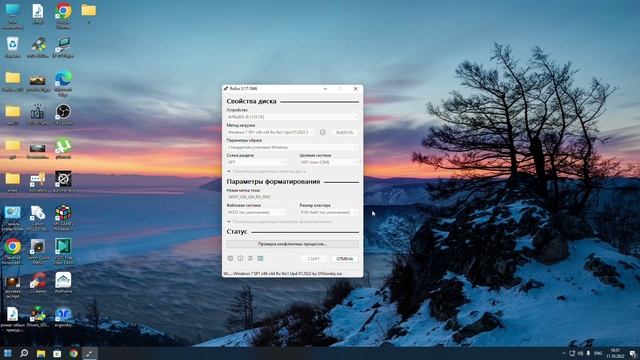Open Activation shortcut with key icon

[38, 182]
